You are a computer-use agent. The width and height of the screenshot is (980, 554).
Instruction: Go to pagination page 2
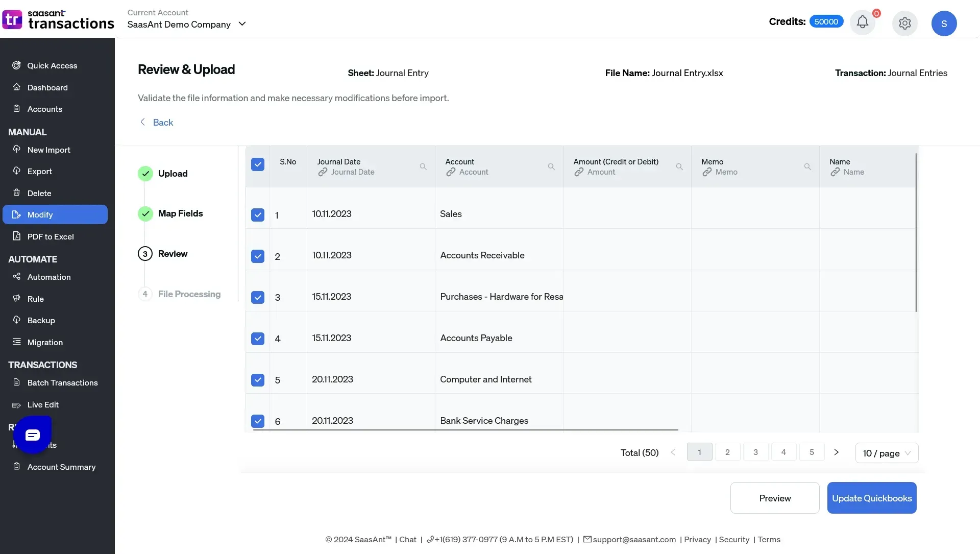click(727, 452)
